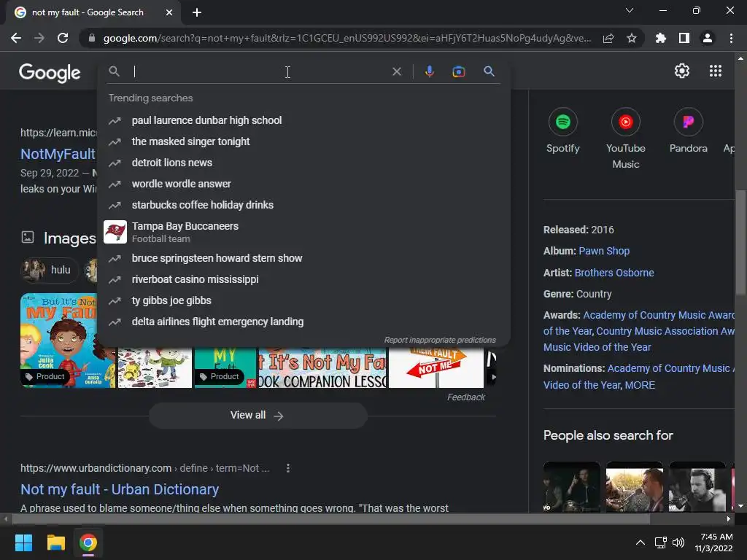Open a new browser tab
Viewport: 747px width, 560px height.
tap(197, 12)
